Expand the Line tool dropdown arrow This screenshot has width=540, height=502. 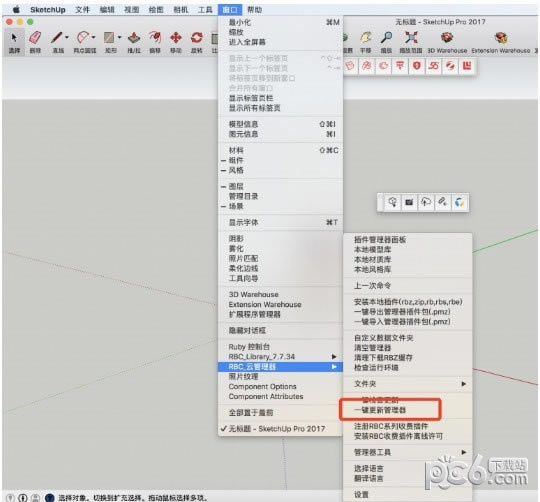(x=67, y=37)
